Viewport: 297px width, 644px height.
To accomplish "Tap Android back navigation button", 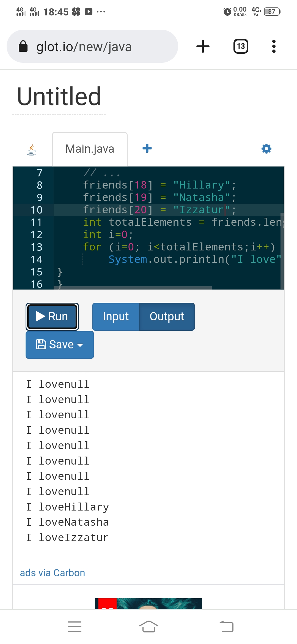I will point(227,627).
